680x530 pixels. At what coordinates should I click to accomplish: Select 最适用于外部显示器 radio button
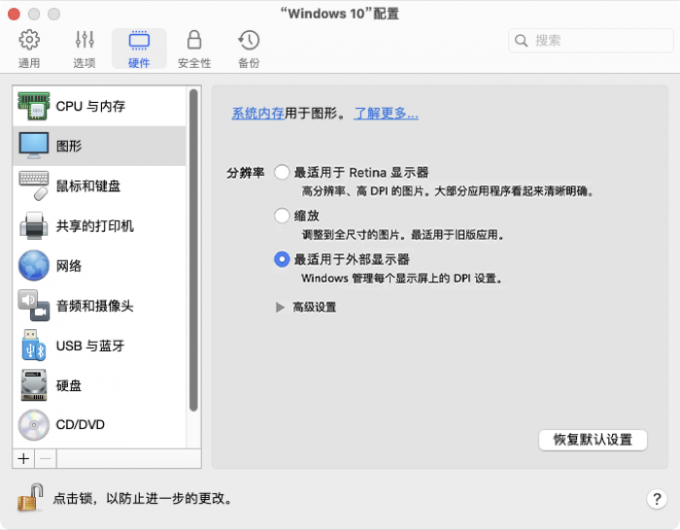(282, 259)
